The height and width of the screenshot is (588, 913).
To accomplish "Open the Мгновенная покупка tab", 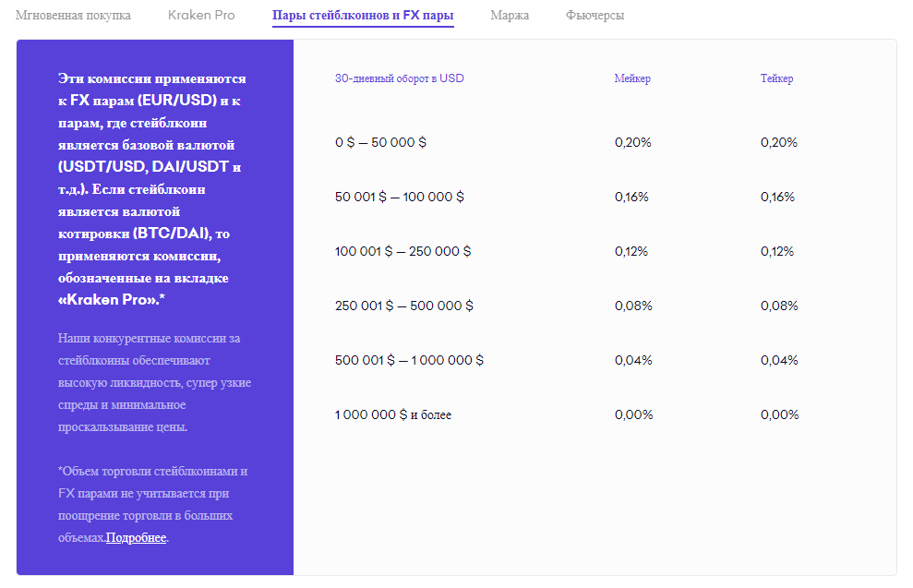I will (x=73, y=15).
